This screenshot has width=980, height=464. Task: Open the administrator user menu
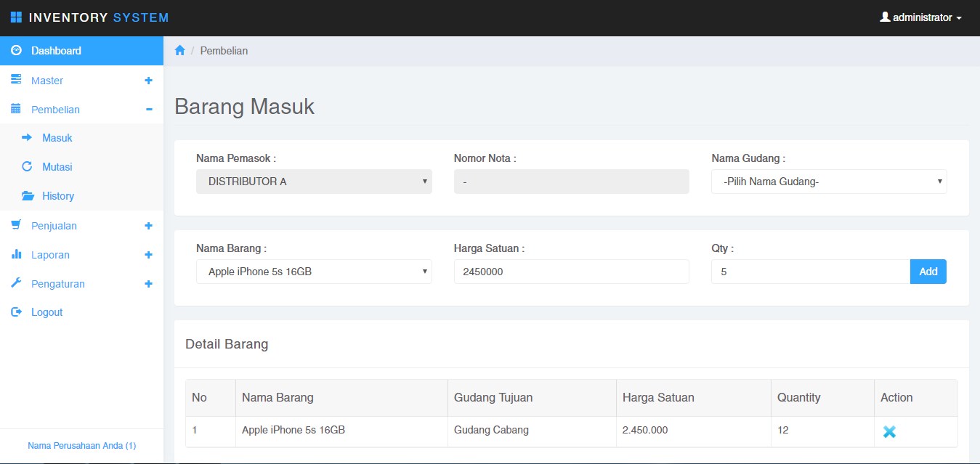pos(920,17)
